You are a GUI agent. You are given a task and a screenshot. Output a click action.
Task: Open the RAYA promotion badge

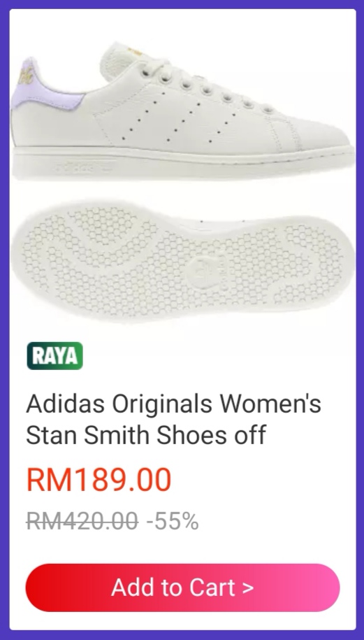tap(55, 356)
